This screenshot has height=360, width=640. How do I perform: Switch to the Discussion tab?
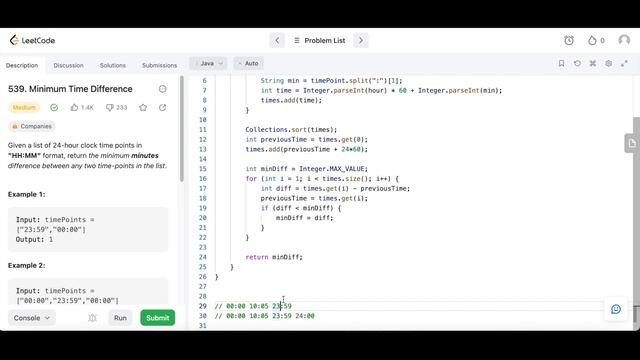(68, 65)
